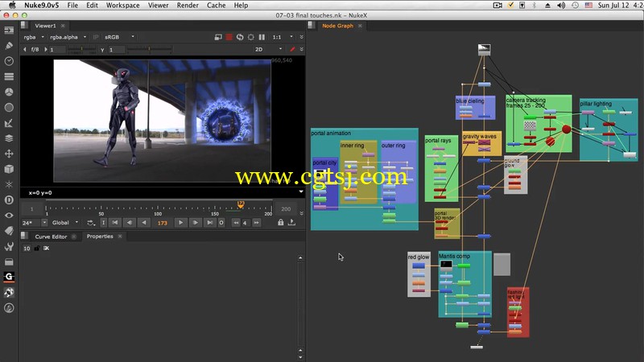Click the frame 173 timeline marker
Screen dimensions: 644x362
pyautogui.click(x=241, y=204)
